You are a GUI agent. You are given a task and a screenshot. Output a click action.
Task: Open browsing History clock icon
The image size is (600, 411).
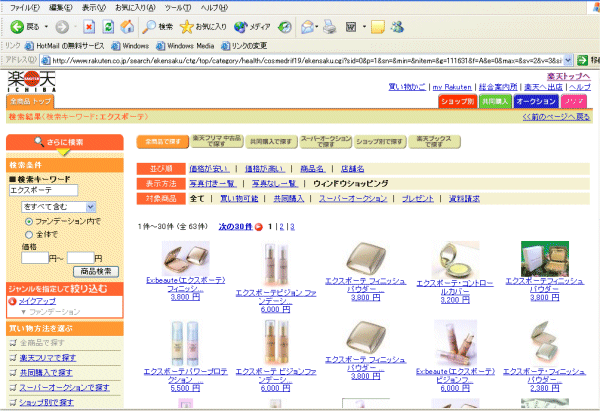coord(285,27)
